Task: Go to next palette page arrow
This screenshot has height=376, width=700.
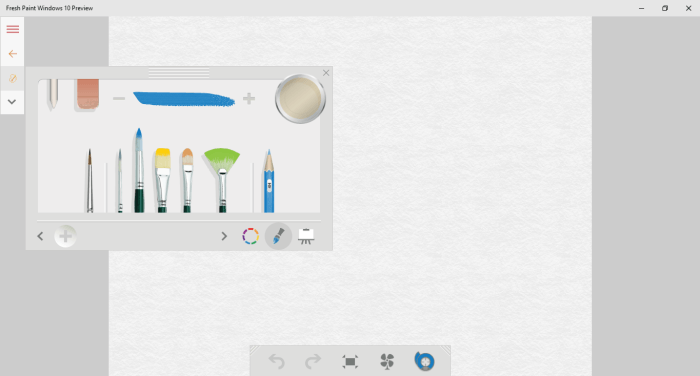Action: point(224,236)
